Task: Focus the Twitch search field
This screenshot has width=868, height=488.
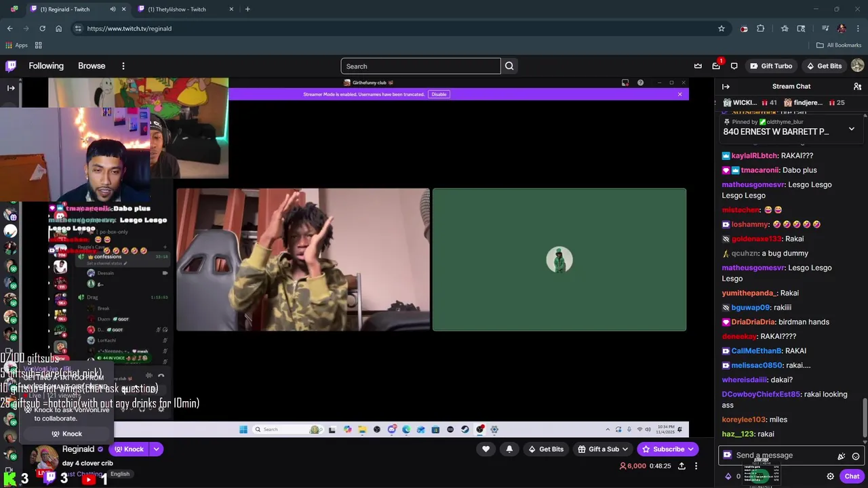Action: 420,66
